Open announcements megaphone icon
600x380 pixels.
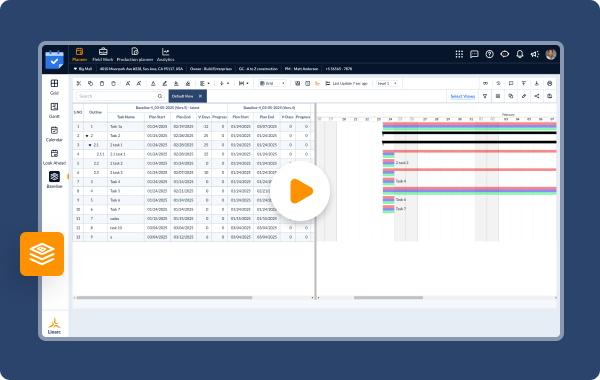[535, 54]
